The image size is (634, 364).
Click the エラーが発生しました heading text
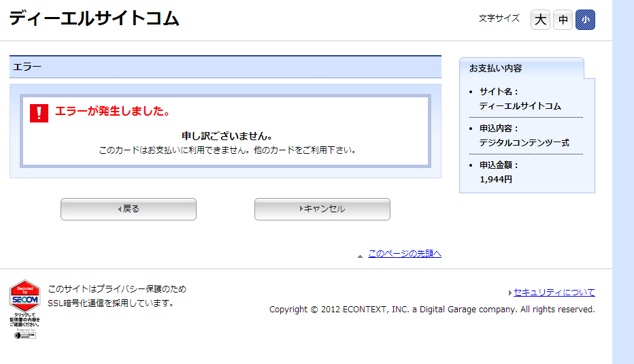[113, 111]
